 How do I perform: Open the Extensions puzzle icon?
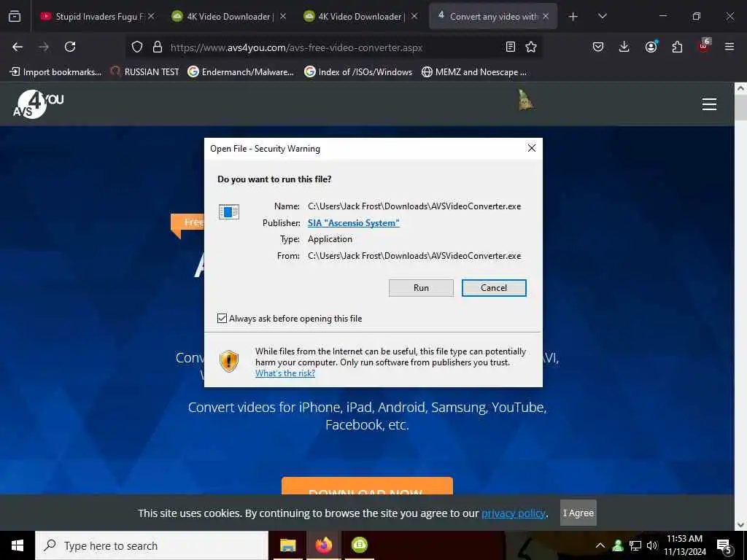[x=677, y=47]
